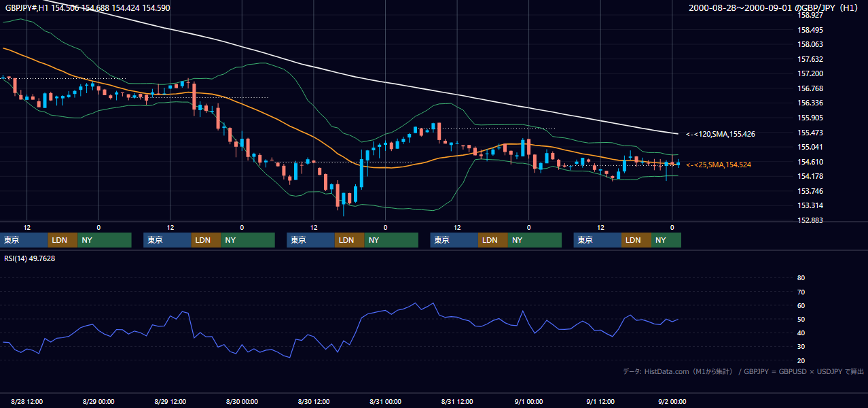Click price axis label 156.336
Viewport: 868px width, 408px height.
[810, 103]
